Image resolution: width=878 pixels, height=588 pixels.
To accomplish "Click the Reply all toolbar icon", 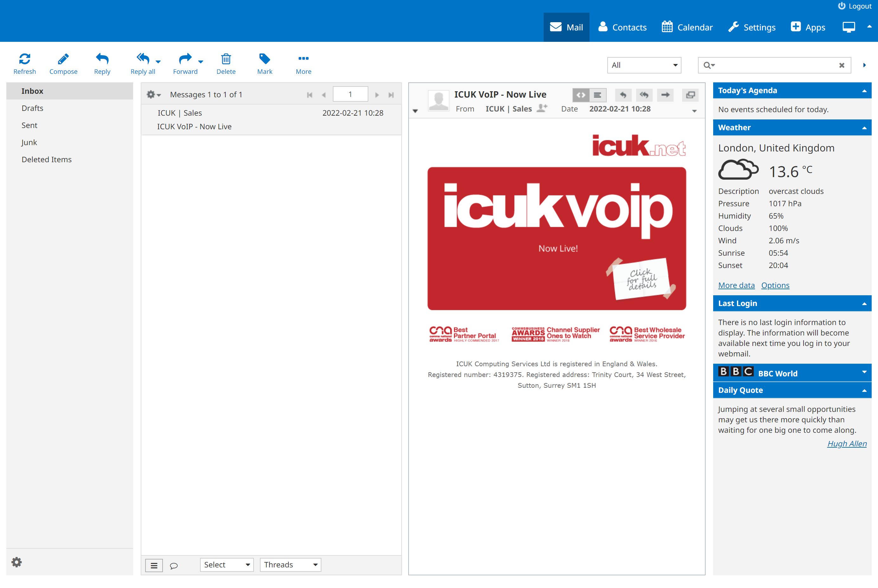I will (143, 64).
